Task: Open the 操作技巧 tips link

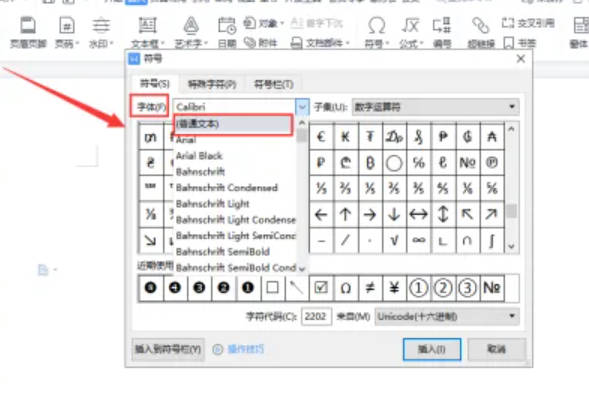Action: (x=246, y=349)
